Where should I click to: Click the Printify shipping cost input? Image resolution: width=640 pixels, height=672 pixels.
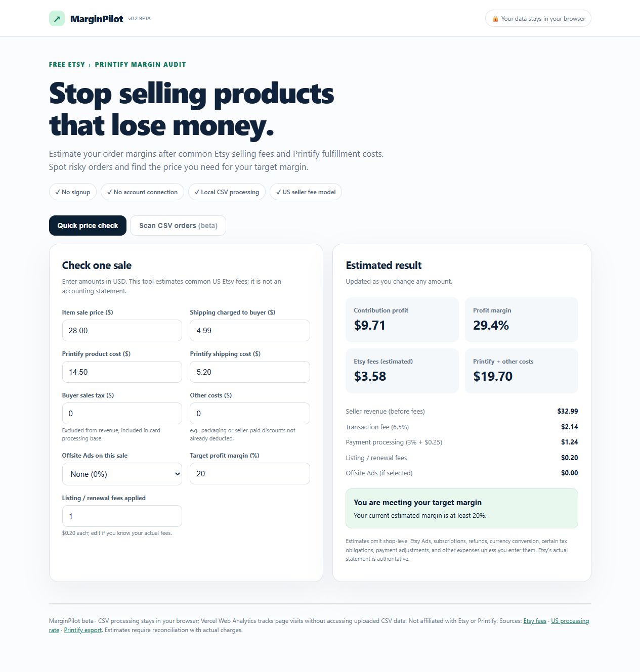coord(250,372)
